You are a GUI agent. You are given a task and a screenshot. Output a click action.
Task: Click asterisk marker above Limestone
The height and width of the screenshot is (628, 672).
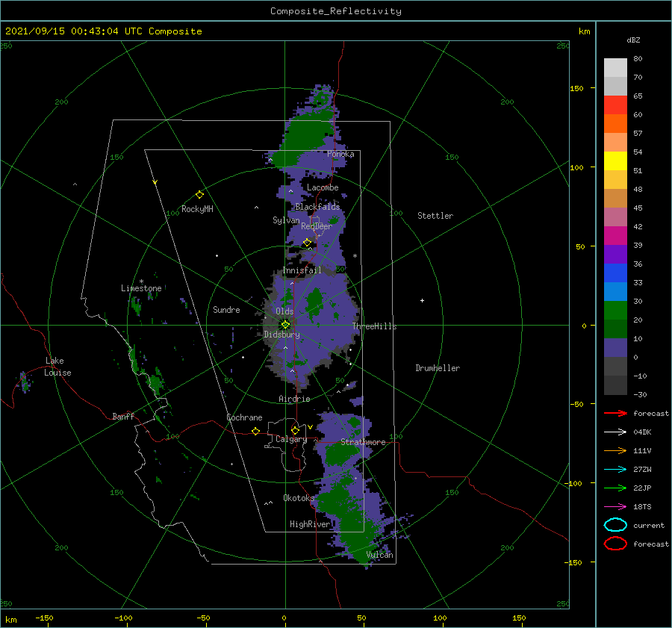tap(141, 282)
